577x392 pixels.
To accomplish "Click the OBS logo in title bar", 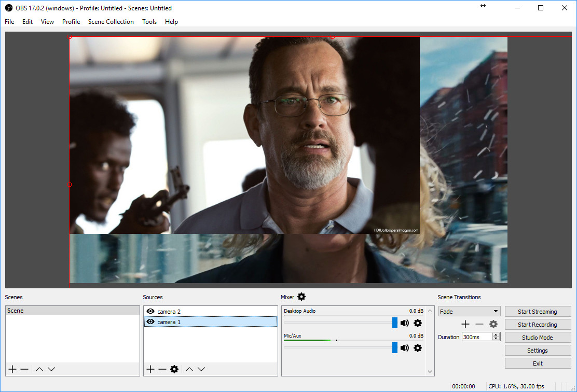I will 8,8.
